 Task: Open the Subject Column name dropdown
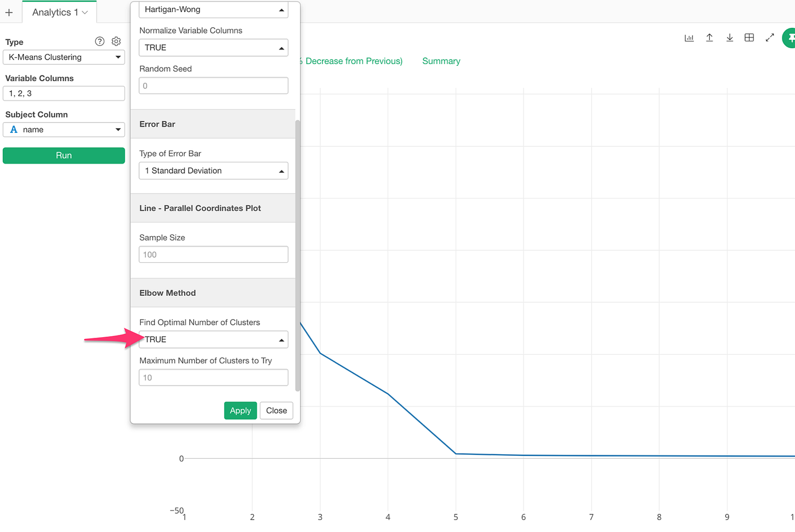[x=64, y=129]
